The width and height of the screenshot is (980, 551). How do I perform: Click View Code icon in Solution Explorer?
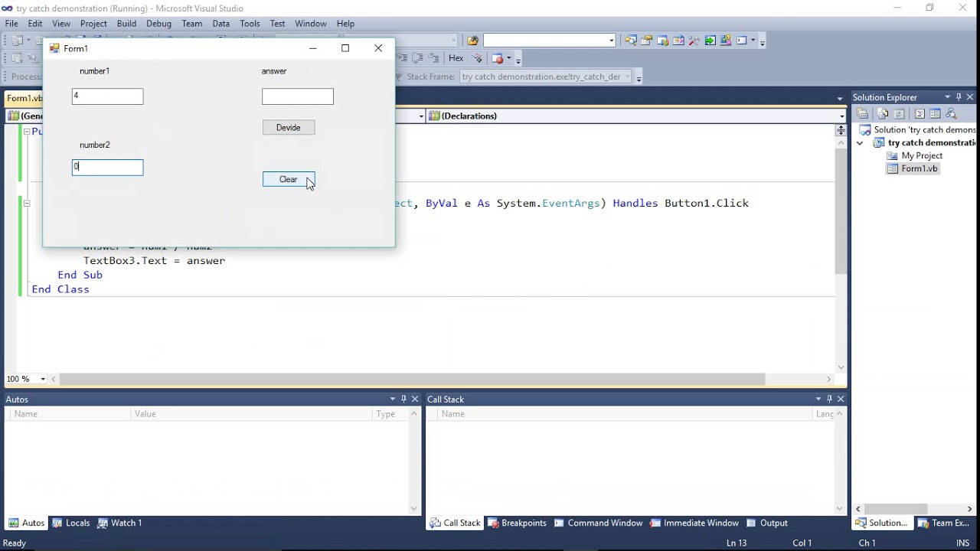pyautogui.click(x=920, y=114)
